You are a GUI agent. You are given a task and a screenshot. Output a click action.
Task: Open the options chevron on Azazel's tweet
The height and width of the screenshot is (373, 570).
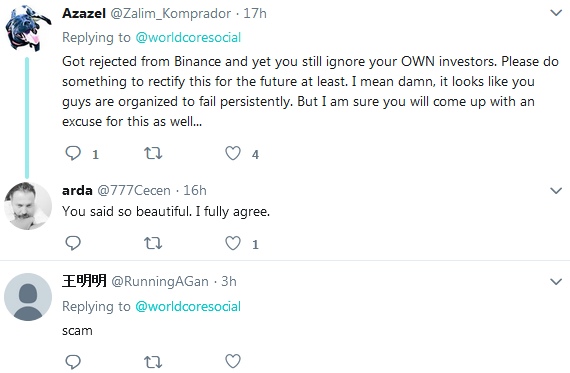(x=556, y=13)
